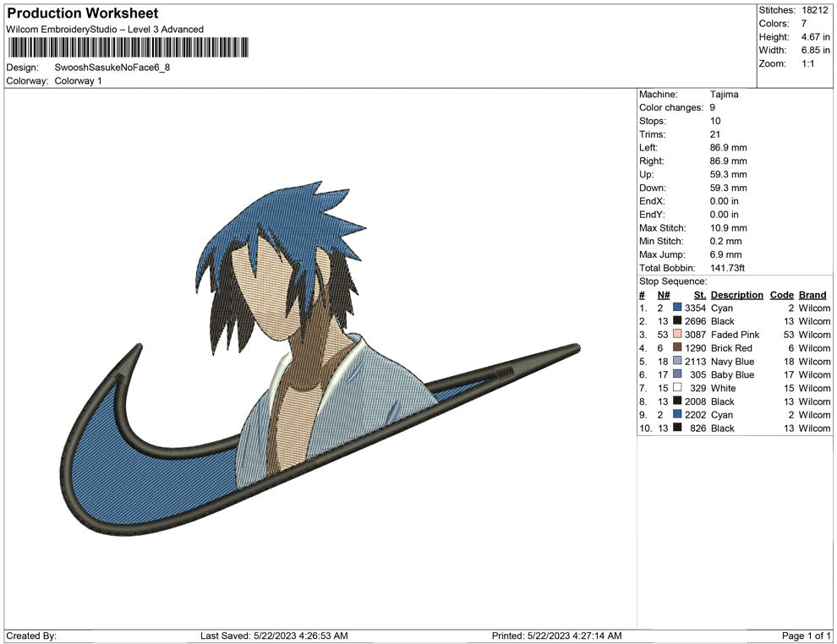Click the Cyan swatch in stop 9
Image resolution: width=837 pixels, height=644 pixels.
tap(677, 414)
